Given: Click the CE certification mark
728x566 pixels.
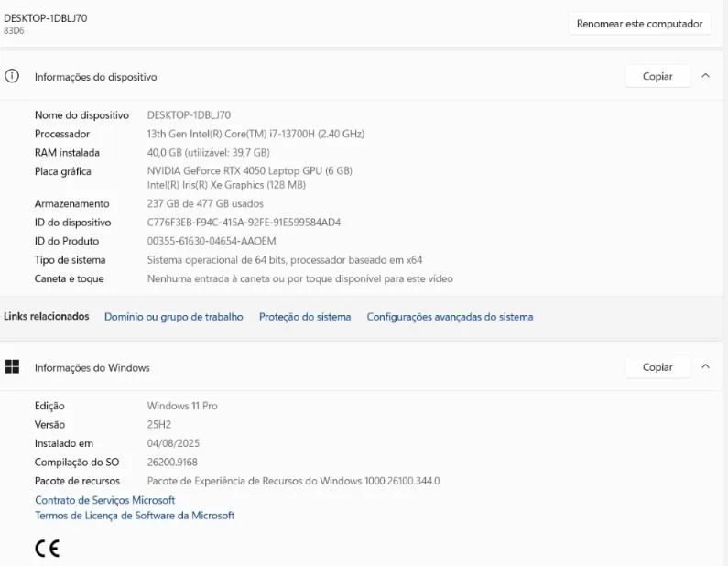Looking at the screenshot, I should coord(48,549).
